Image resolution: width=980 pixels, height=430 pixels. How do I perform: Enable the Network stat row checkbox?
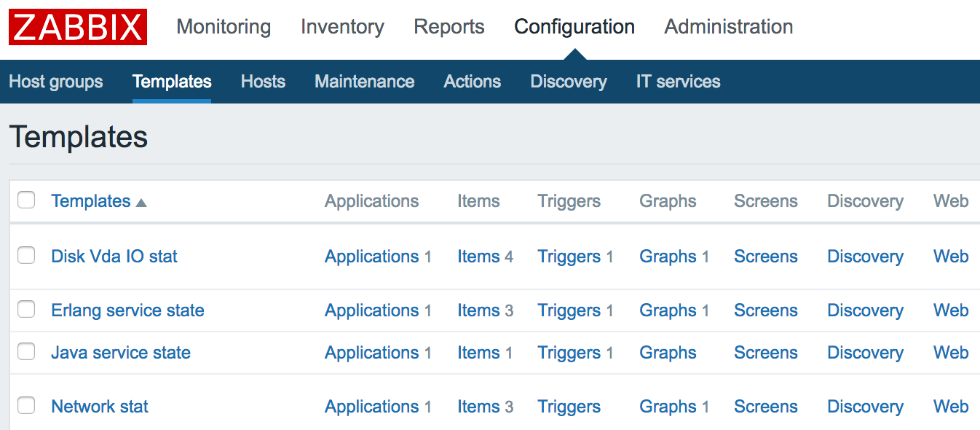click(x=26, y=406)
